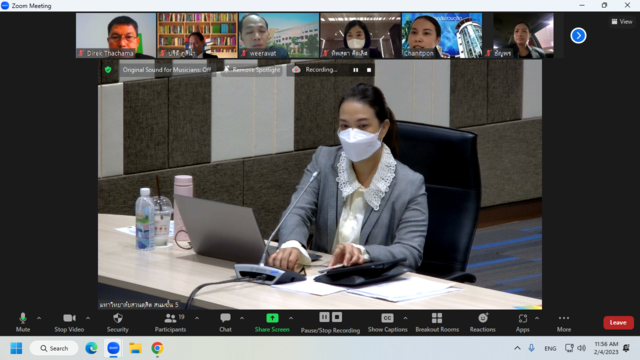Expand audio options arrow next to Mute
This screenshot has width=640, height=360.
[39, 318]
